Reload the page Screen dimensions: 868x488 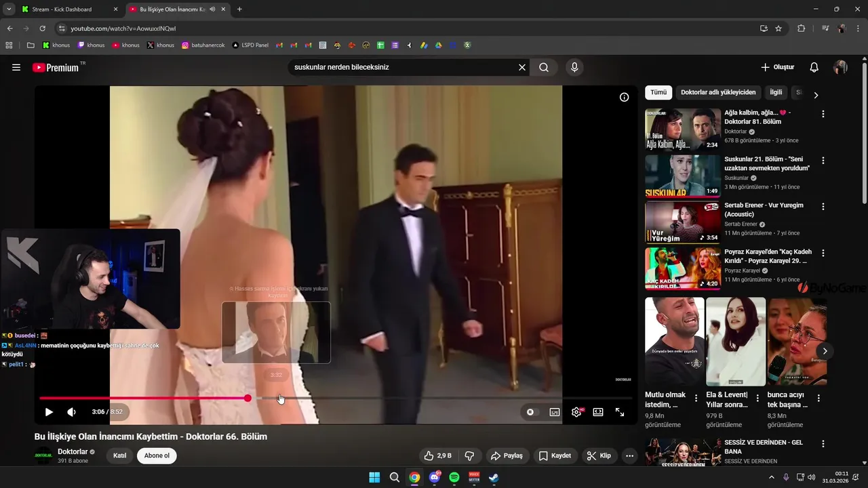pos(43,28)
